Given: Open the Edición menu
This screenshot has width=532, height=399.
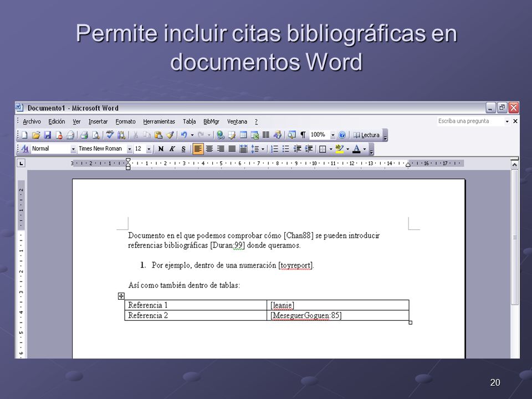Looking at the screenshot, I should tap(57, 121).
